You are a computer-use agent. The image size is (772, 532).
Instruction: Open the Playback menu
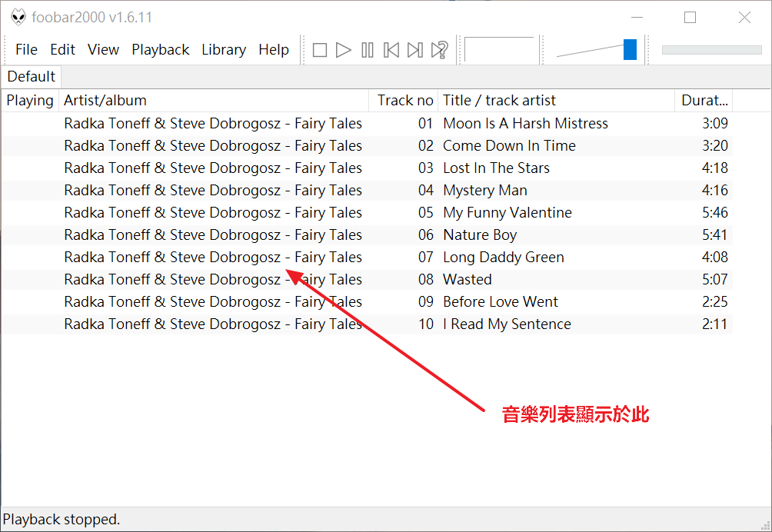pos(161,50)
